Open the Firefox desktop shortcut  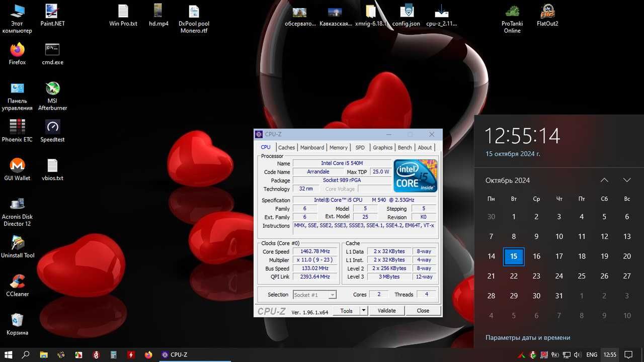tap(17, 54)
